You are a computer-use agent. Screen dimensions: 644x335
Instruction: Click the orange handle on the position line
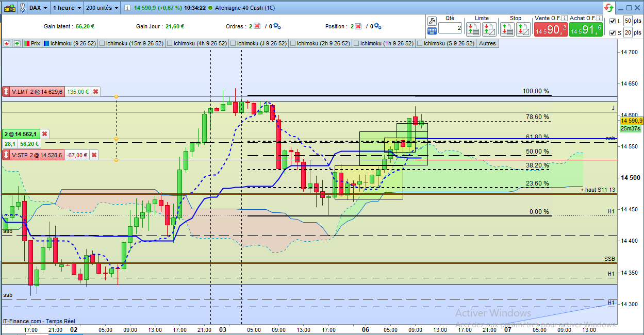[116, 139]
